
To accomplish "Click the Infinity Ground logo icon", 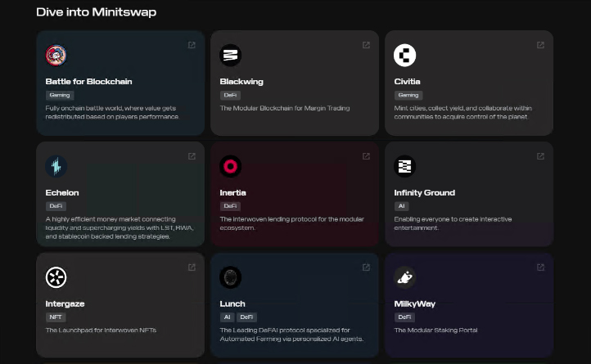I will [405, 167].
